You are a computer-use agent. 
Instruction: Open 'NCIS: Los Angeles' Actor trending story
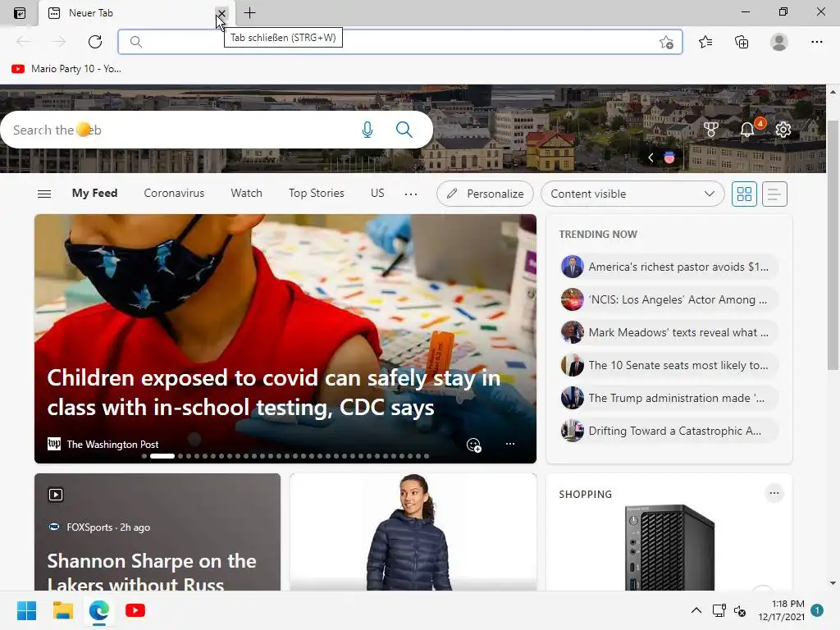point(669,299)
